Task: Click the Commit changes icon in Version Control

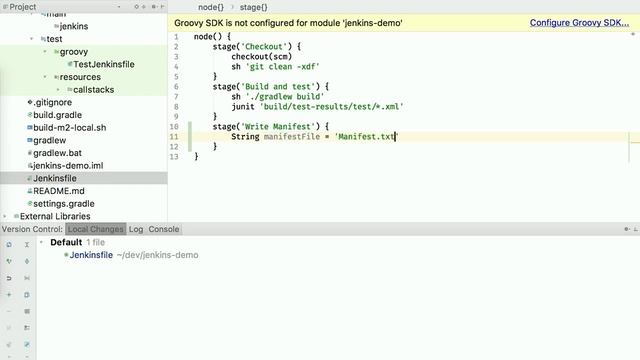Action: click(x=9, y=261)
